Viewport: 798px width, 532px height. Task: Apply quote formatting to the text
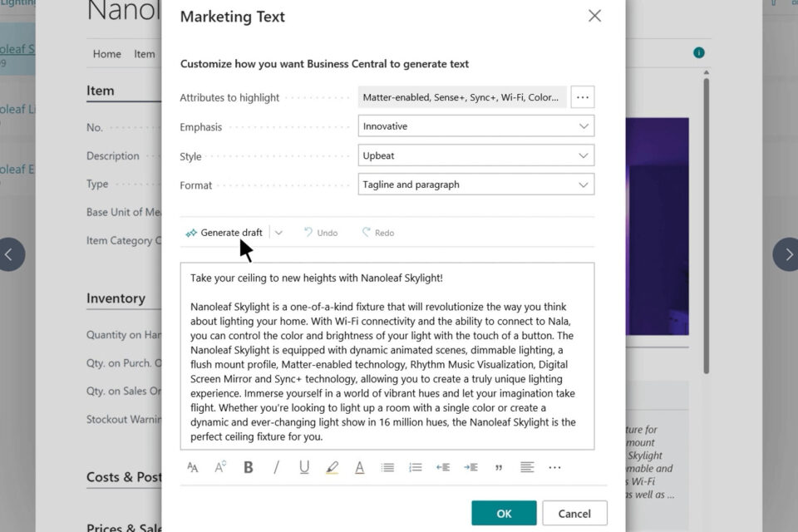point(499,467)
